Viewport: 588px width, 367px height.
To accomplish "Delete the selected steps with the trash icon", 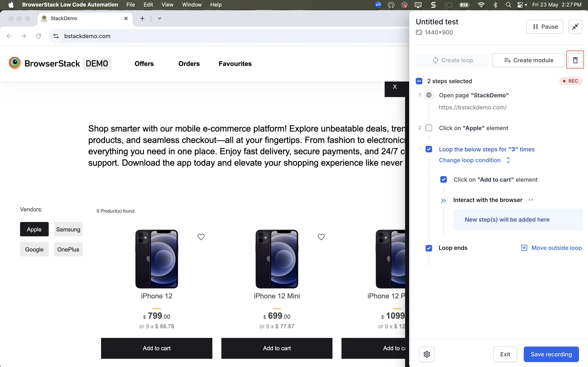I will 575,60.
